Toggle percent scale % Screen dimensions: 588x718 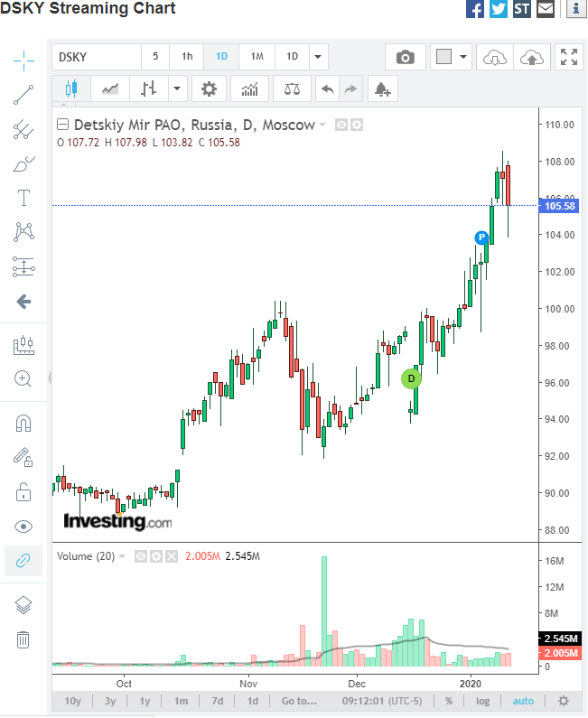[449, 701]
